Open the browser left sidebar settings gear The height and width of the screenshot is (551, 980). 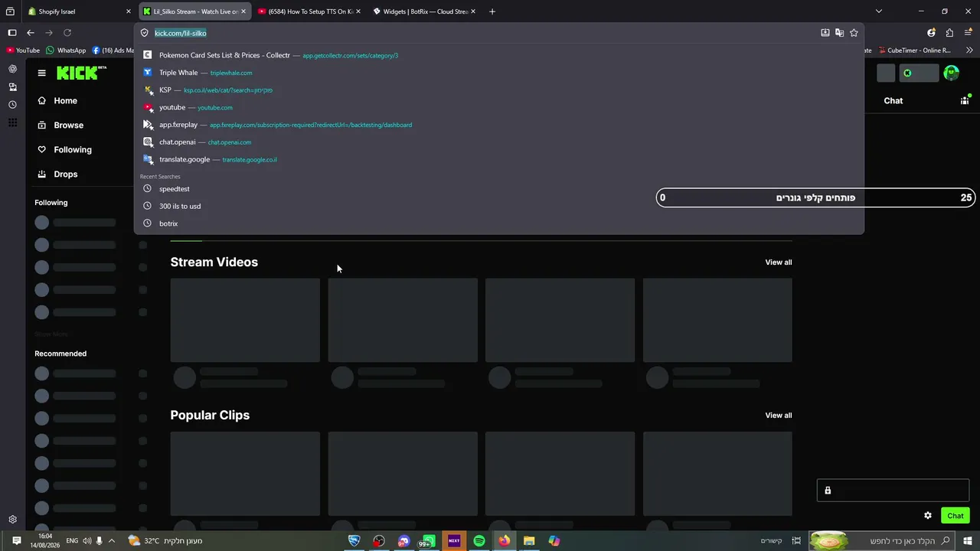(12, 520)
